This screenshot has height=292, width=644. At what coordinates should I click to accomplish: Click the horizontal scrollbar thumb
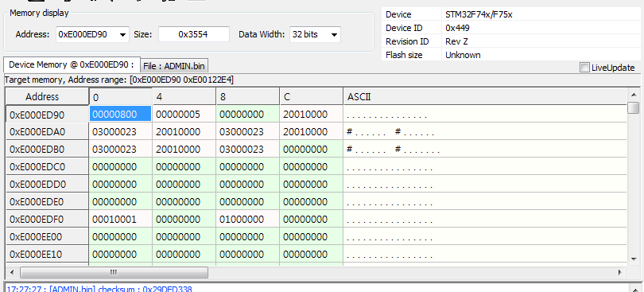tap(114, 272)
